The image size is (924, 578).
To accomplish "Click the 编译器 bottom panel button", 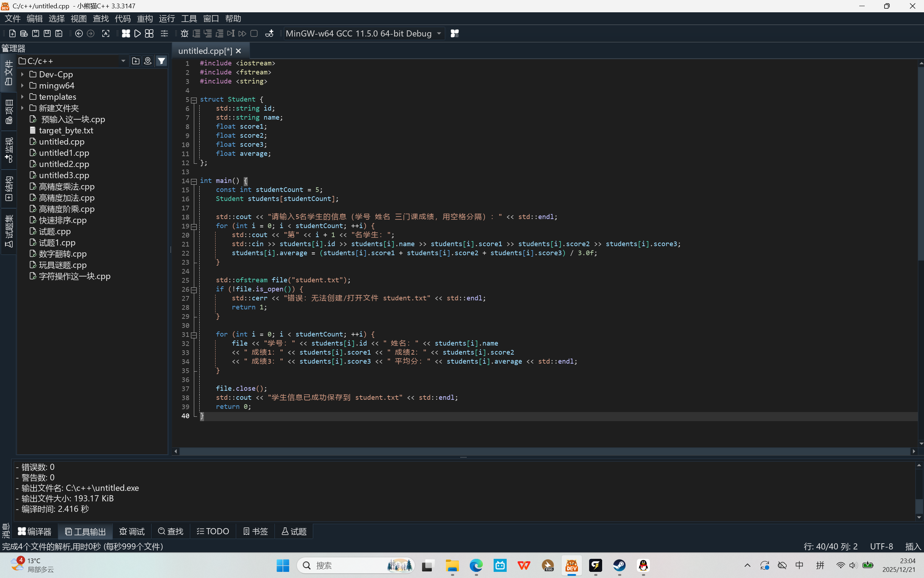I will point(35,531).
